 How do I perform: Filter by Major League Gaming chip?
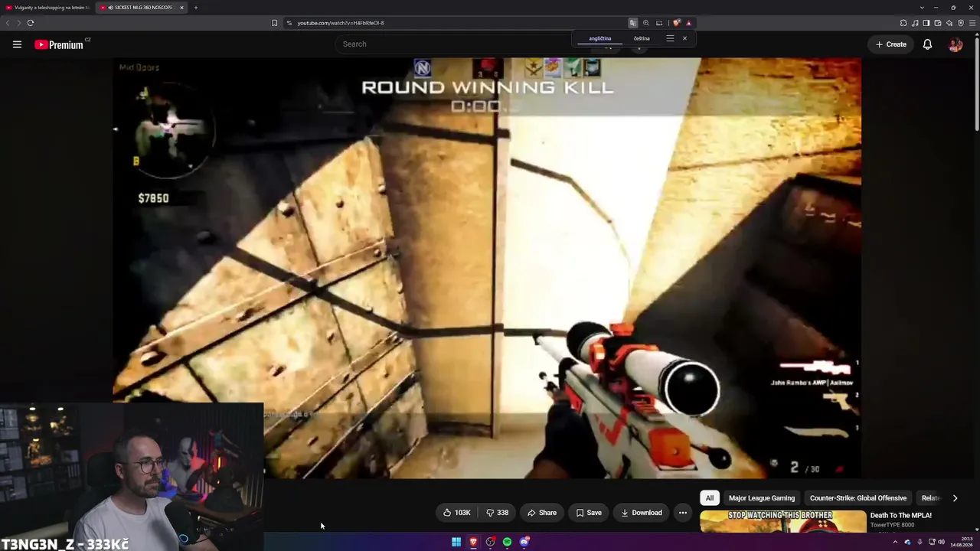click(762, 498)
